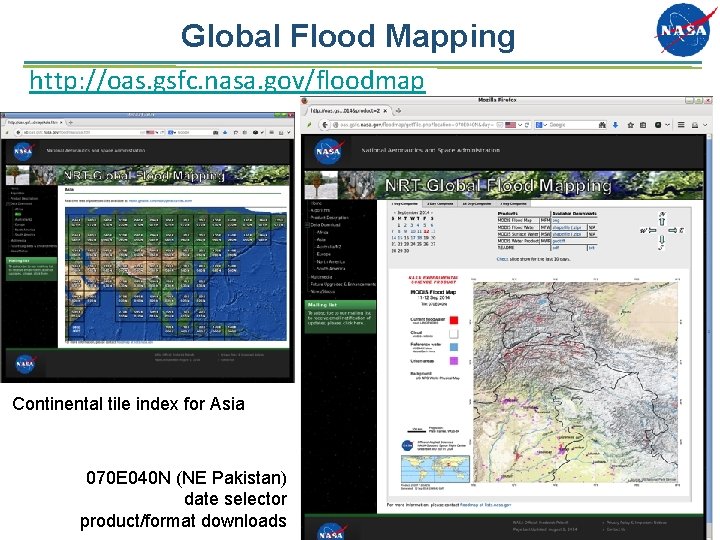Click dark round add-on icon in right toolbar
This screenshot has width=720, height=540.
pyautogui.click(x=658, y=125)
